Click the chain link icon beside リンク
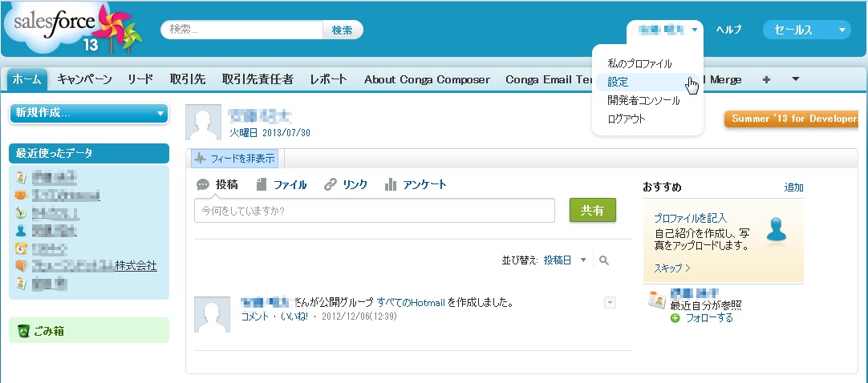868x383 pixels. (331, 184)
